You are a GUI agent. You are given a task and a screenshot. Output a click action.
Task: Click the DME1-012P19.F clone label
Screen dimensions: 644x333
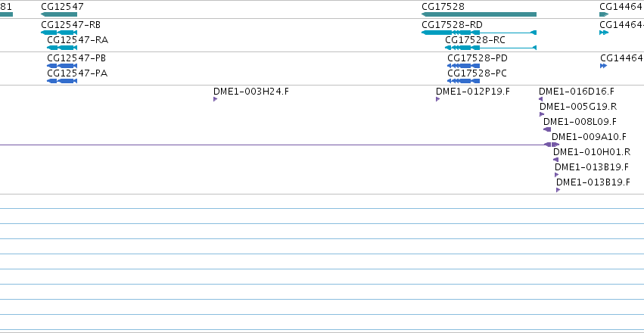tap(473, 91)
